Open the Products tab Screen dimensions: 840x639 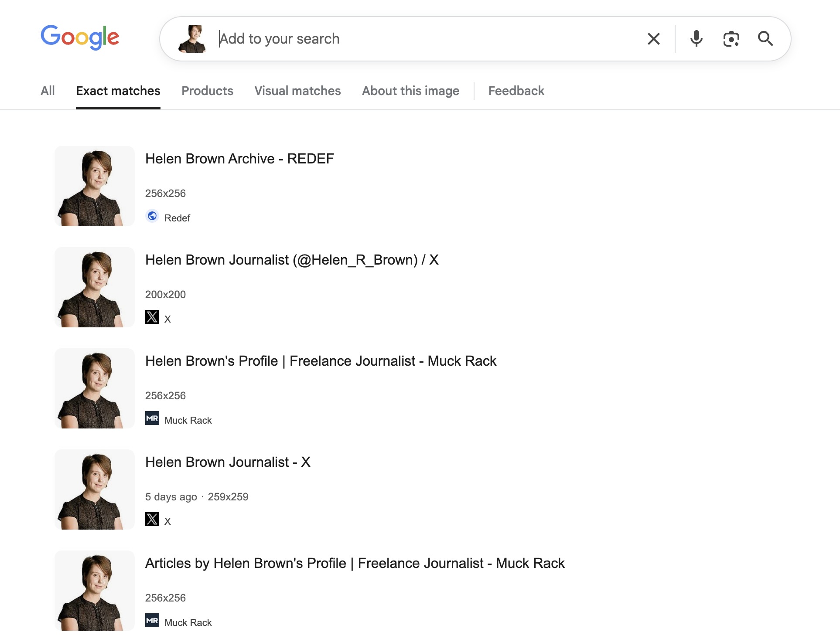click(x=207, y=91)
